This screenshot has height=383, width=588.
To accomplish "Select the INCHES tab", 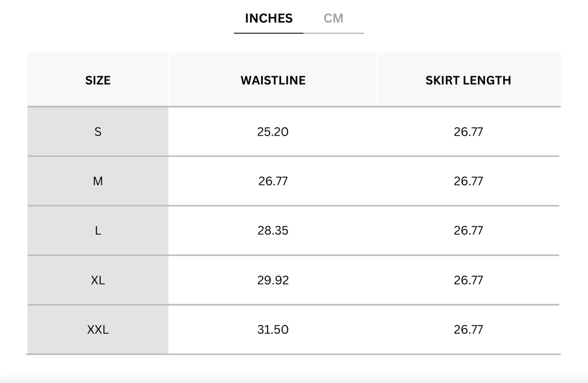I will [269, 18].
